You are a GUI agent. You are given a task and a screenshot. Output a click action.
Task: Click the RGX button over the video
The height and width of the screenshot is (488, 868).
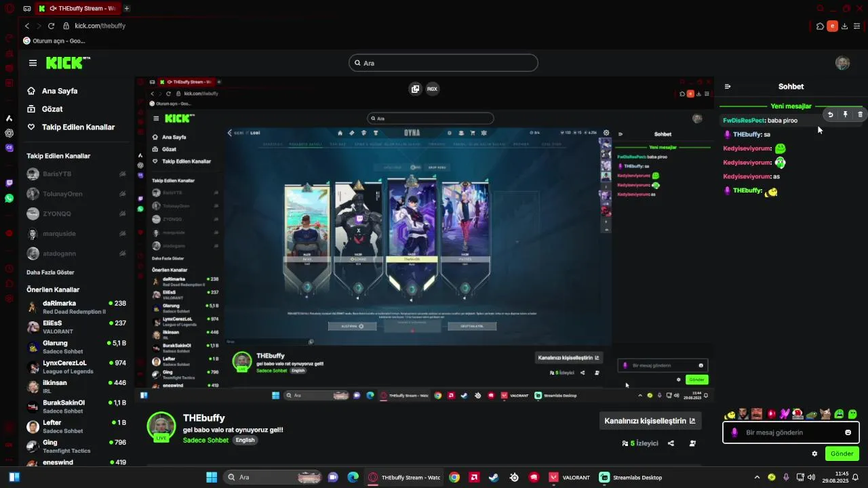pyautogui.click(x=432, y=89)
